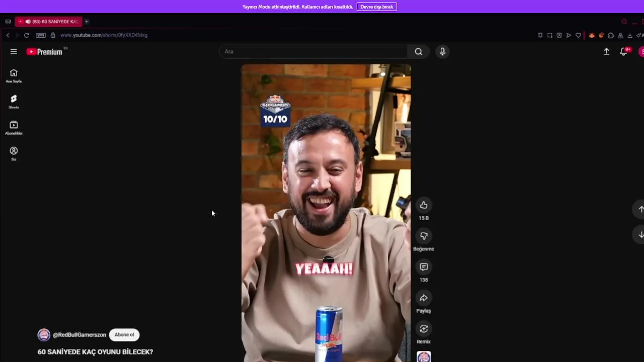Click the Ara search input field

[x=313, y=51]
